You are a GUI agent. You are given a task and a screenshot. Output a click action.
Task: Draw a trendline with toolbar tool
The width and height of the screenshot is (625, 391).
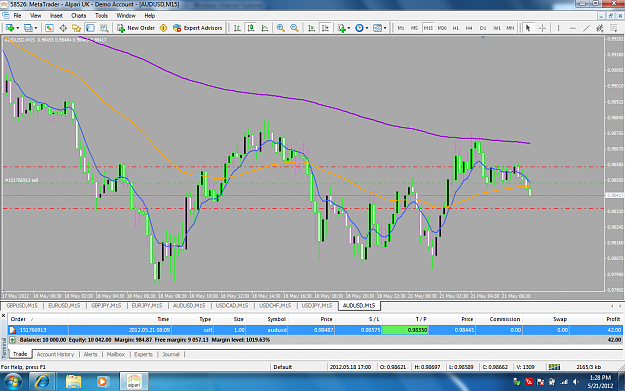coord(586,28)
